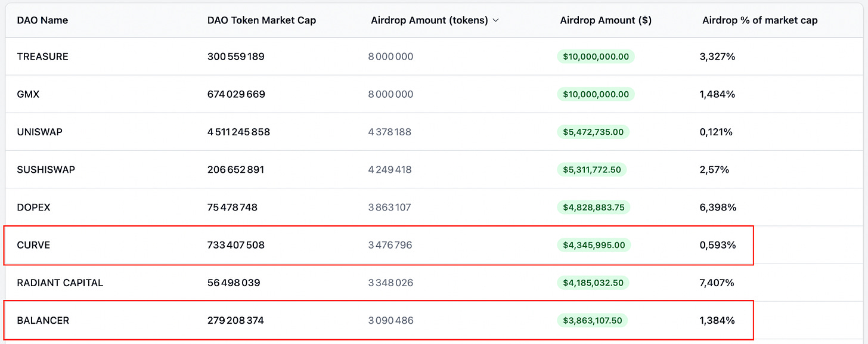This screenshot has width=868, height=344.
Task: Click percentage value 0,121%
Action: pyautogui.click(x=716, y=132)
